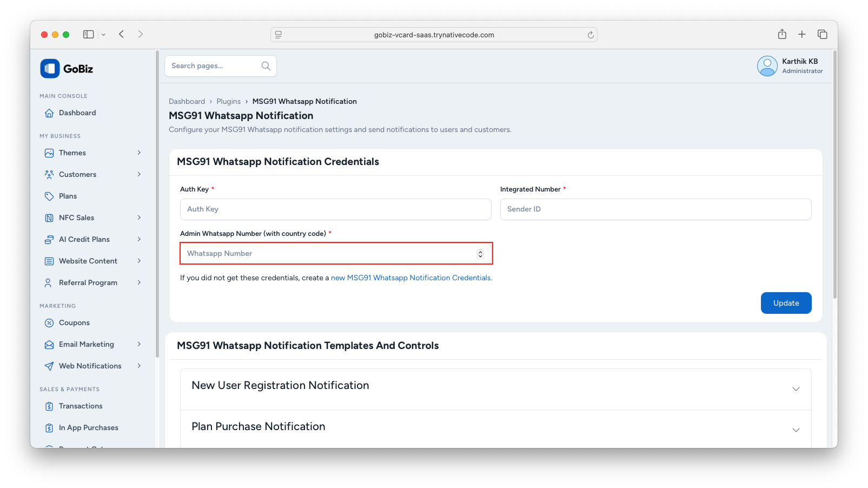
Task: Click the Plans tag icon
Action: coord(49,196)
